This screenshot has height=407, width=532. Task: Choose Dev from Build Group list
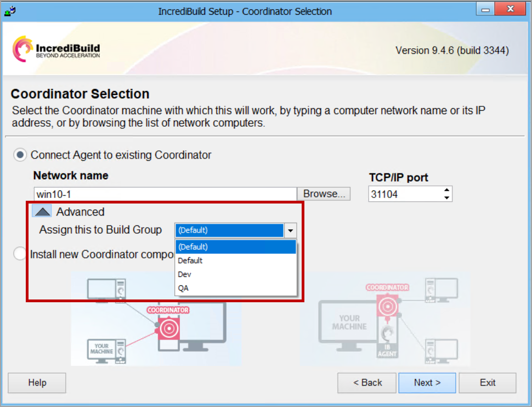(x=185, y=274)
